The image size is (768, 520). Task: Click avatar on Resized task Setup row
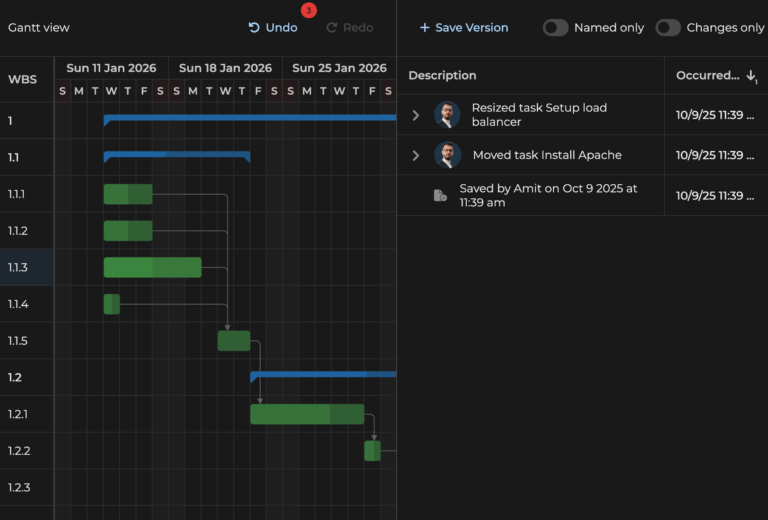(447, 115)
